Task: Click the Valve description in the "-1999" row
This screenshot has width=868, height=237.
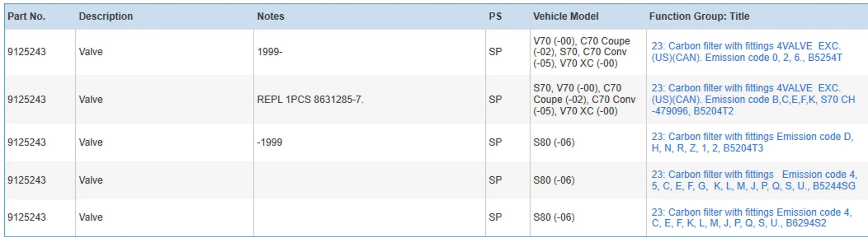Action: click(x=91, y=142)
